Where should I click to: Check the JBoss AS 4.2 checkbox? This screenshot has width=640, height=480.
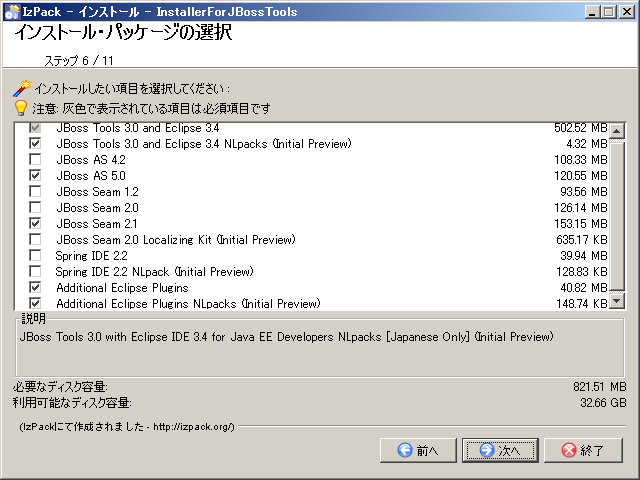(36, 160)
